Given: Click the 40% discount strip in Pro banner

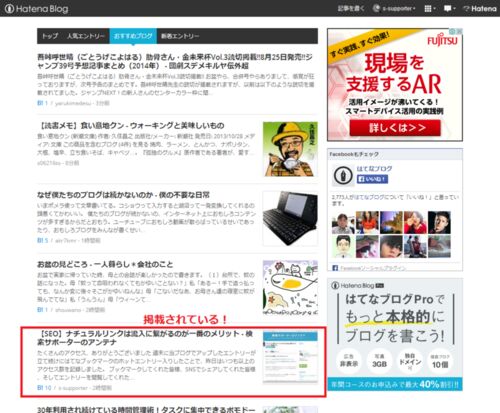Looking at the screenshot, I should coord(395,384).
